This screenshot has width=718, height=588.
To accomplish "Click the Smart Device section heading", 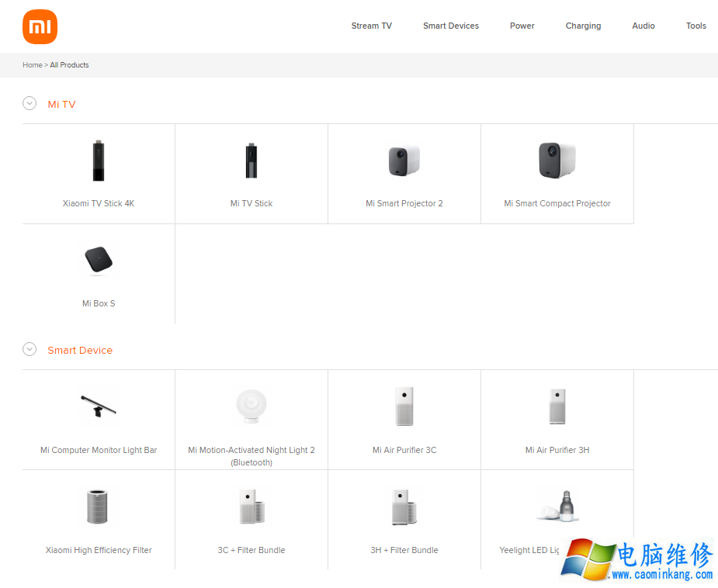I will tap(80, 351).
